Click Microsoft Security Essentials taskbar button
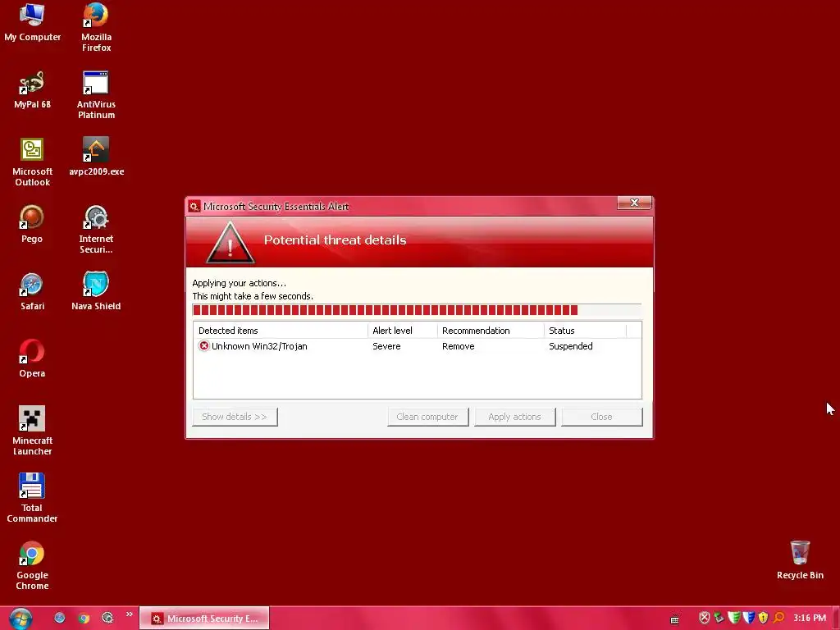 (204, 619)
